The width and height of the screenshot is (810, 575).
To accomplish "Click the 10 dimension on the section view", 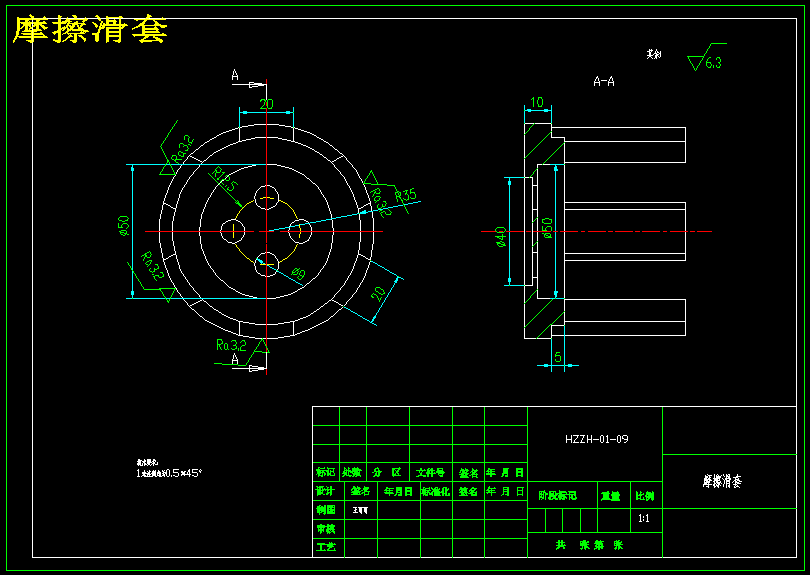I will point(537,102).
